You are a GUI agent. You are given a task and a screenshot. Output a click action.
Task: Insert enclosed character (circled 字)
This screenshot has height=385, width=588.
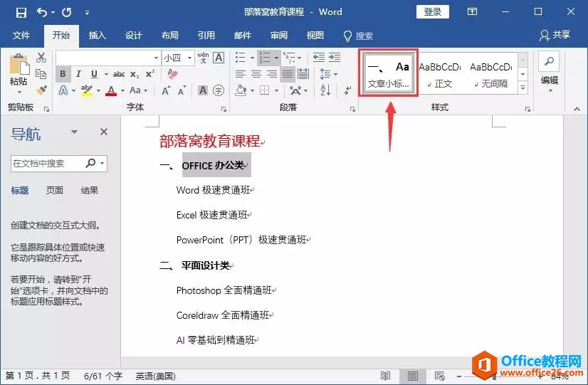pyautogui.click(x=219, y=90)
